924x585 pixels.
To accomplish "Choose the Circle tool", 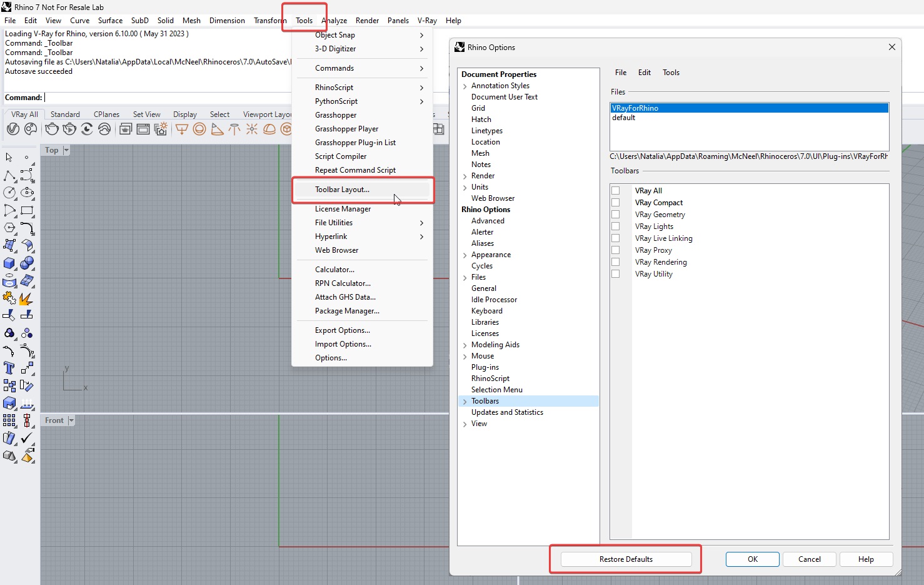I will point(9,193).
